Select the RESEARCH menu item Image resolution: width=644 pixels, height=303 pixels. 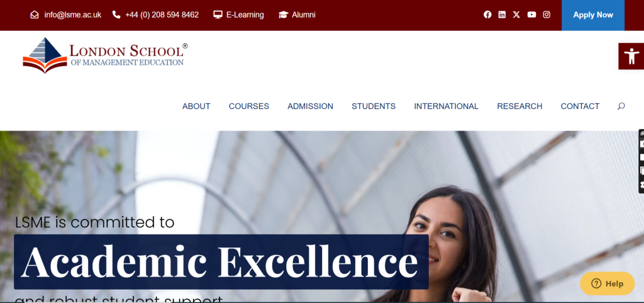click(x=519, y=106)
